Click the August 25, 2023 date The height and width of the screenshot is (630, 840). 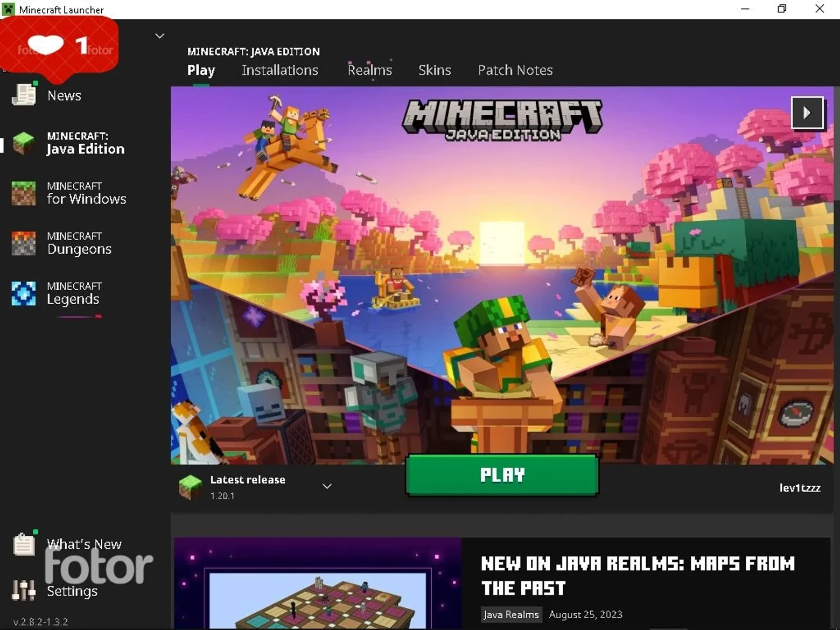586,614
